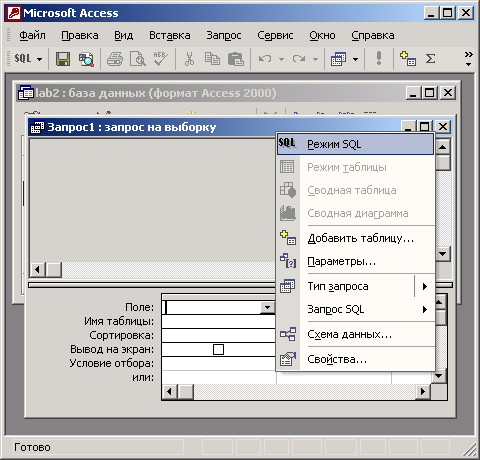Click the lab2 database window icon
Image resolution: width=480 pixels, height=460 pixels.
click(x=25, y=93)
